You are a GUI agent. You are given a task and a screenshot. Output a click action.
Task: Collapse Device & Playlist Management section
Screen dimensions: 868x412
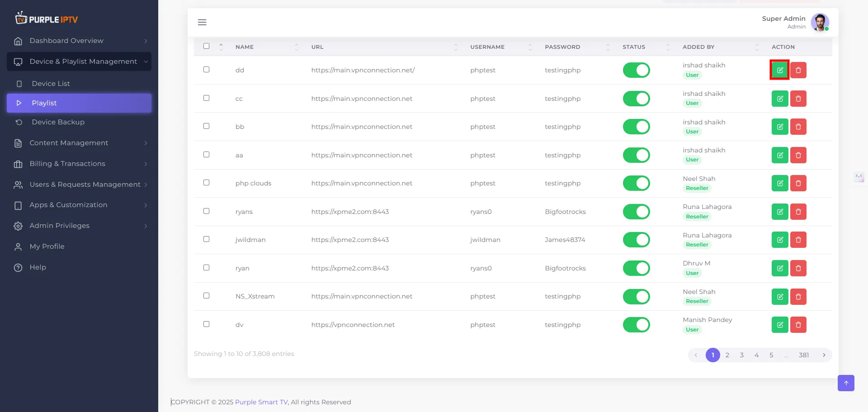(x=79, y=62)
